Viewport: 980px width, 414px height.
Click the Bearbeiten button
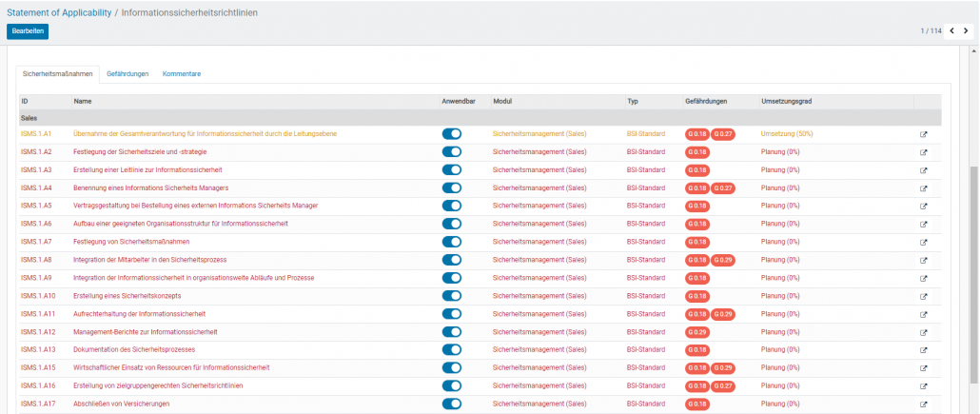click(x=27, y=31)
